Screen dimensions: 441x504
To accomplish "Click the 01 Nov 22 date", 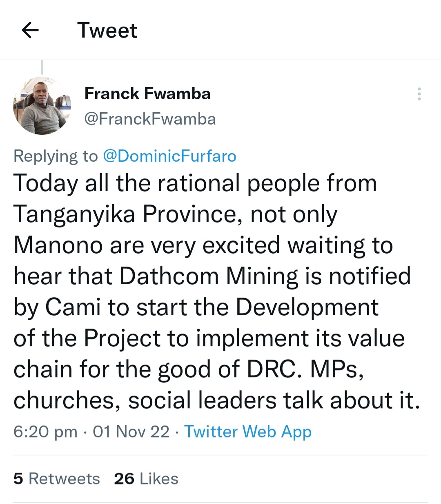I will (131, 432).
